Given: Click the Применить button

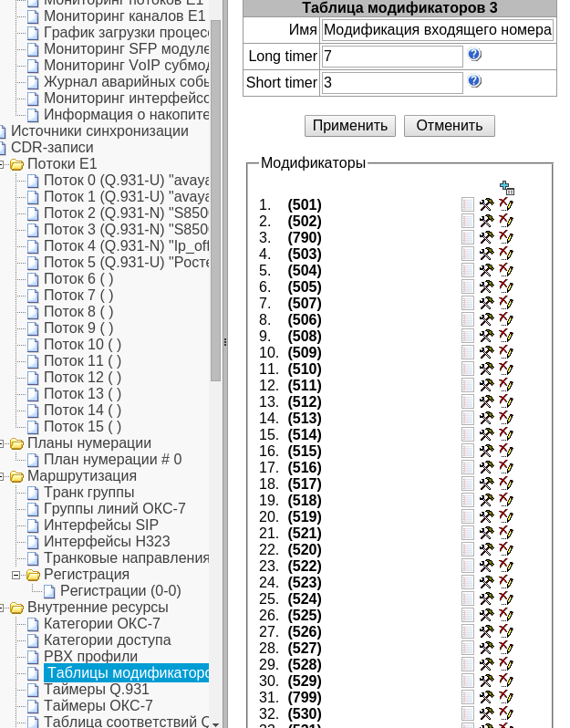Looking at the screenshot, I should pyautogui.click(x=350, y=126).
